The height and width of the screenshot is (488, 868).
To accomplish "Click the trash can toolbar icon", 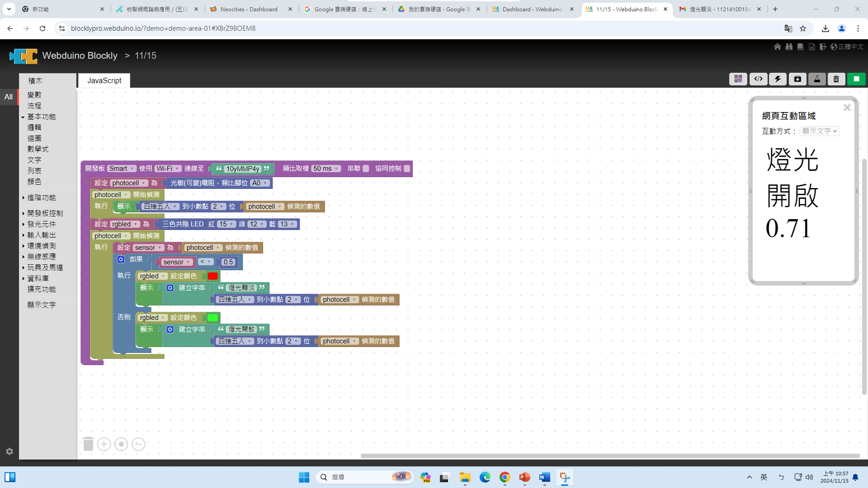I will [836, 79].
